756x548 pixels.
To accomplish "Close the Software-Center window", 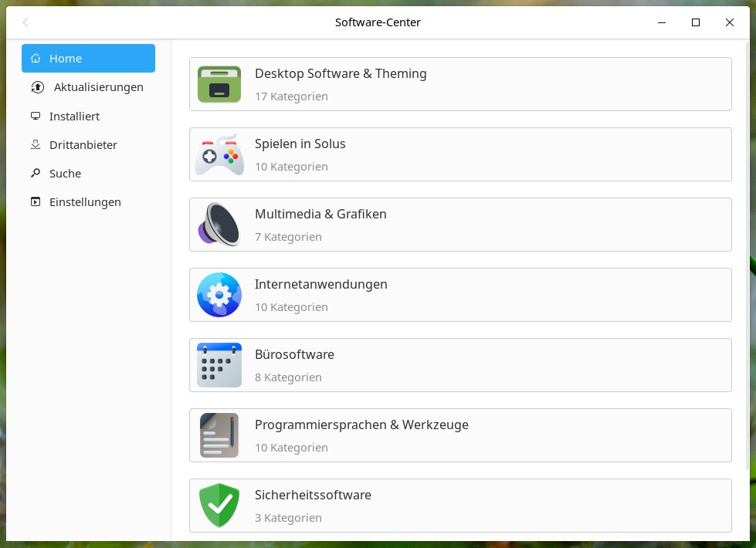I will [x=730, y=22].
